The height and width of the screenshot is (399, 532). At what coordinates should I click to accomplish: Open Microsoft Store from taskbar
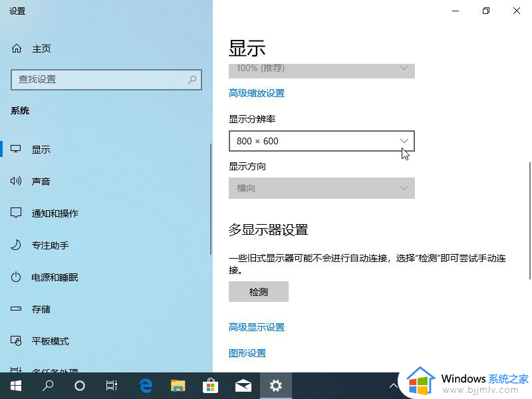coord(210,386)
